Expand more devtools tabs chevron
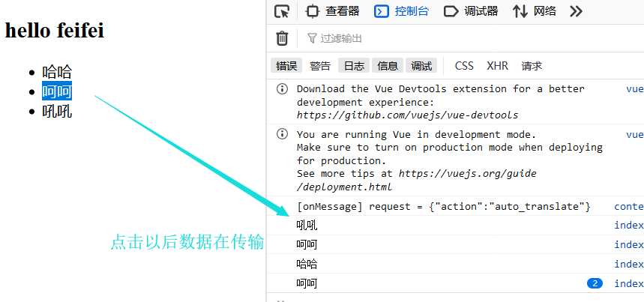Screen dimensions: 644x302 576,11
